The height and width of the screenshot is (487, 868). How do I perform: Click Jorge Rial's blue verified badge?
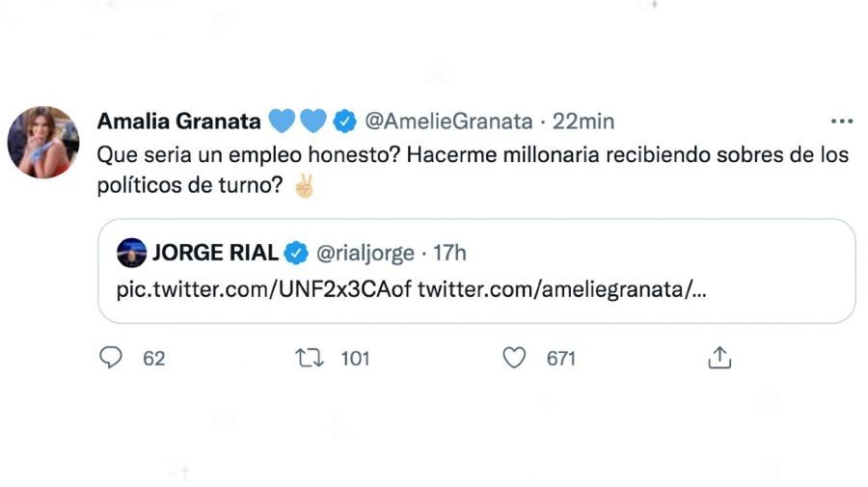click(296, 254)
